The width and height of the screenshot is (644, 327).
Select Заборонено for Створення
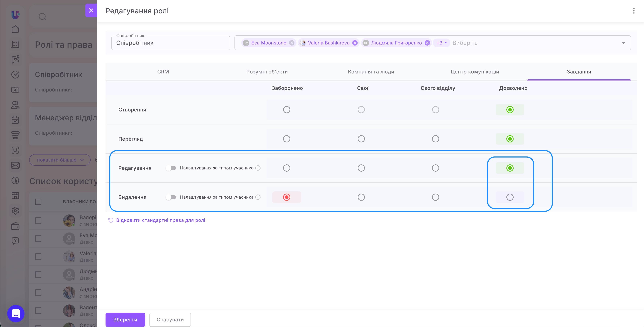pyautogui.click(x=287, y=110)
